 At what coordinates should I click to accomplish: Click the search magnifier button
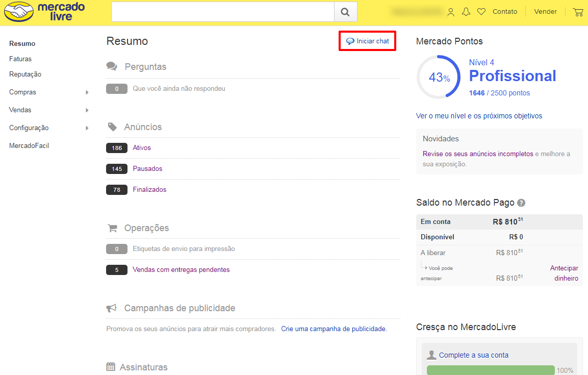tap(345, 12)
